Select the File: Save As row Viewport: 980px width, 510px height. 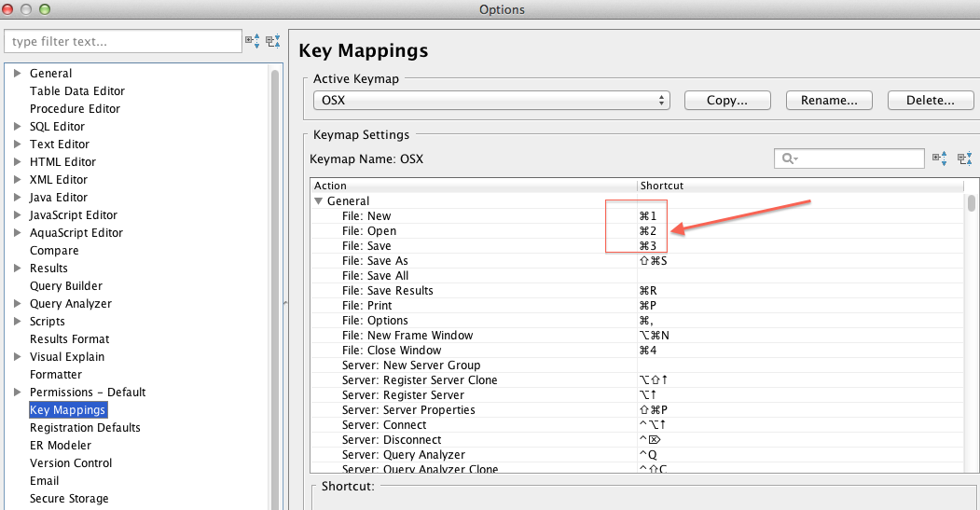click(x=637, y=261)
